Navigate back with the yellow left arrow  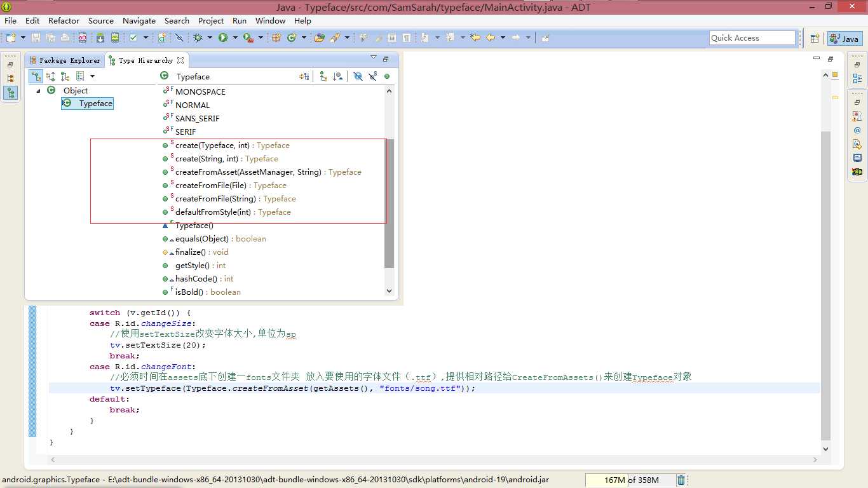coord(491,38)
